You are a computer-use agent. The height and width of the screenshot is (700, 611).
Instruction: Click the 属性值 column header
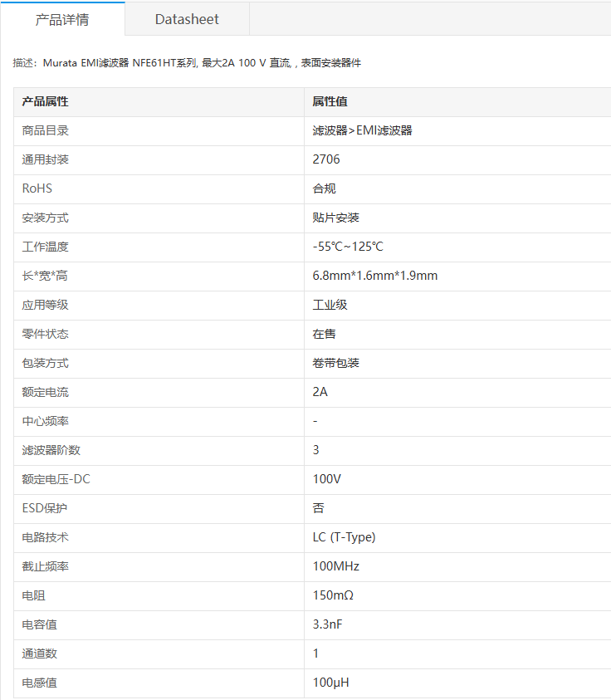coord(330,102)
